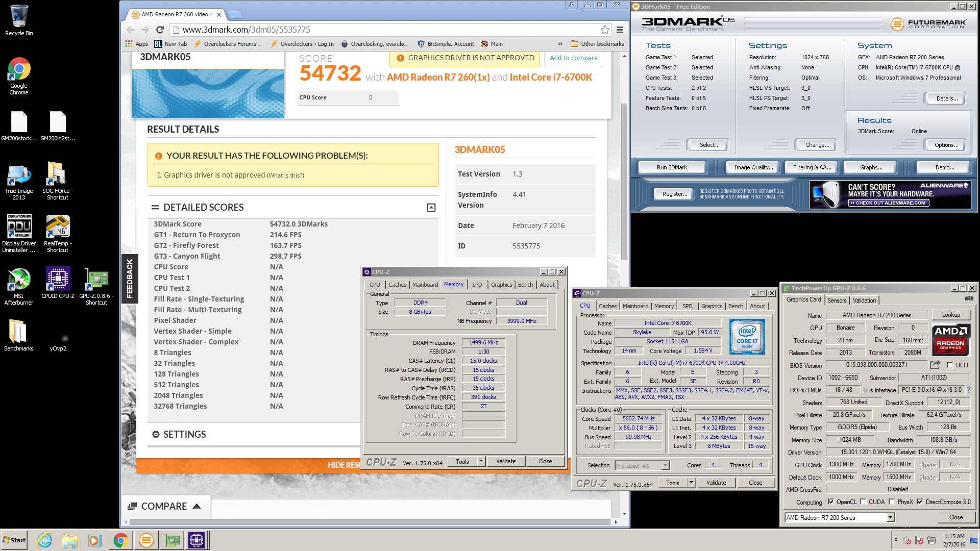Open RealTemp shortcut icon

click(x=58, y=234)
